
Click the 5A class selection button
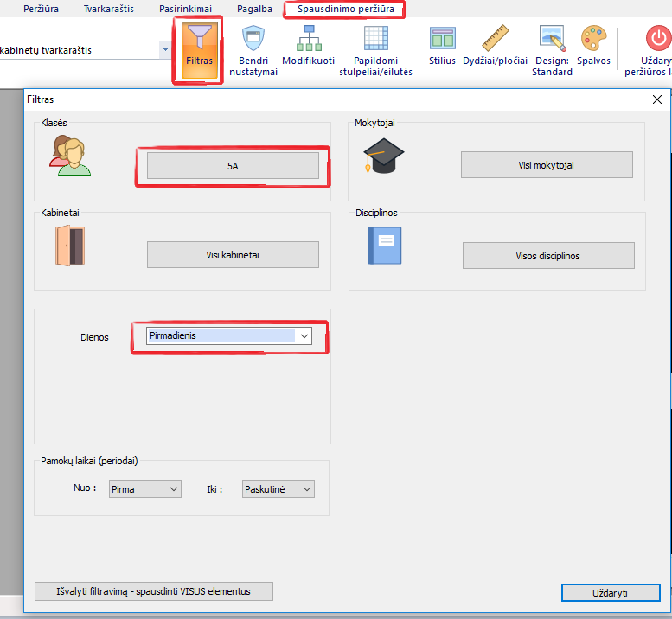tap(233, 166)
